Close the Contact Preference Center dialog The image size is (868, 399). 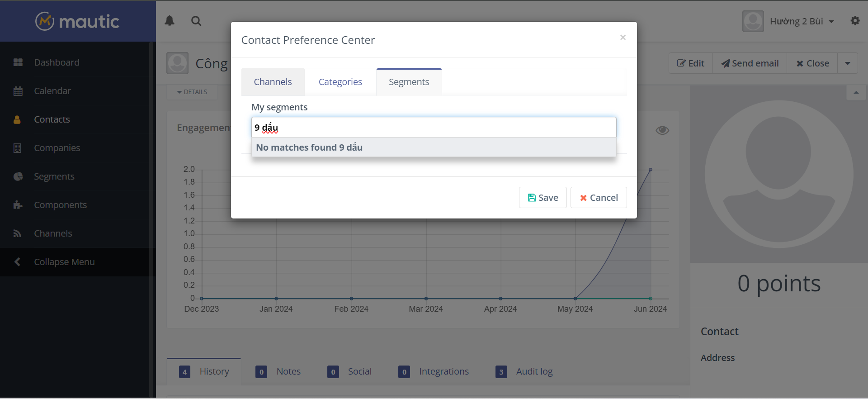click(x=623, y=37)
